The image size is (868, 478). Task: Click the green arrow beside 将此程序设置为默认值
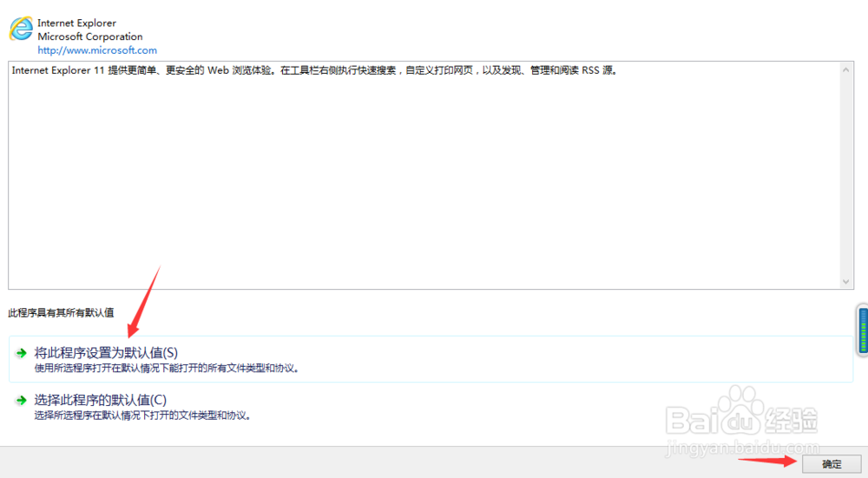pyautogui.click(x=21, y=353)
